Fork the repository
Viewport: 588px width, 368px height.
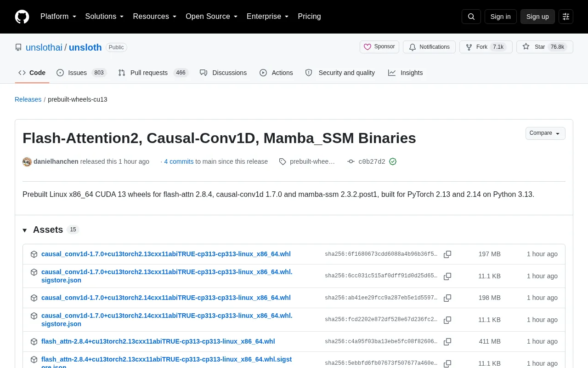[486, 47]
